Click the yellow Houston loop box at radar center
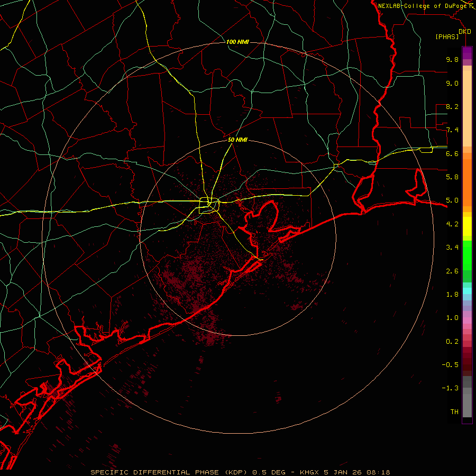This screenshot has width=476, height=476. click(x=209, y=206)
